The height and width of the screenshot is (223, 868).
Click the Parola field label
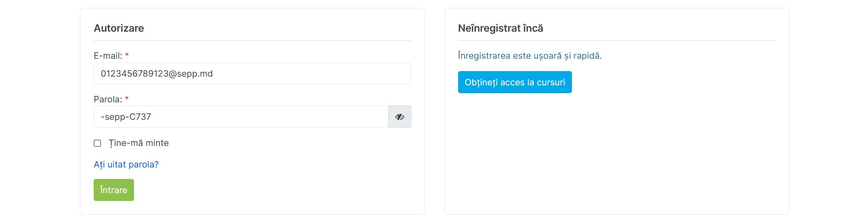pos(108,99)
